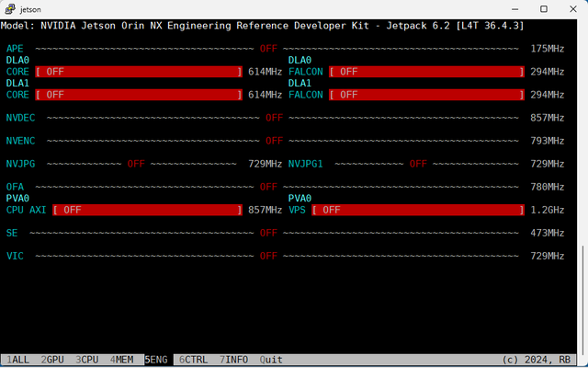The image size is (588, 368).
Task: Open the 6CTRL control tab
Action: 195,360
